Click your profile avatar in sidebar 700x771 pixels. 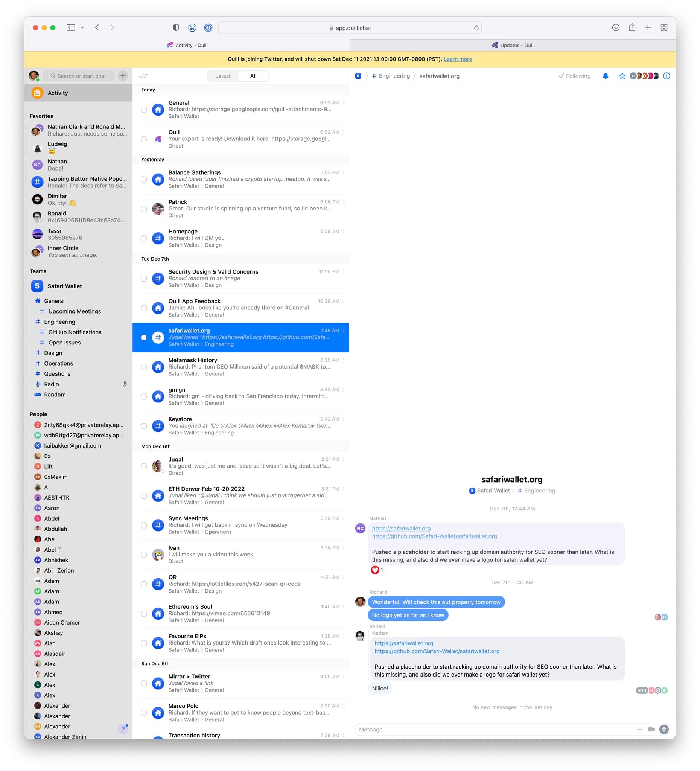pos(34,76)
